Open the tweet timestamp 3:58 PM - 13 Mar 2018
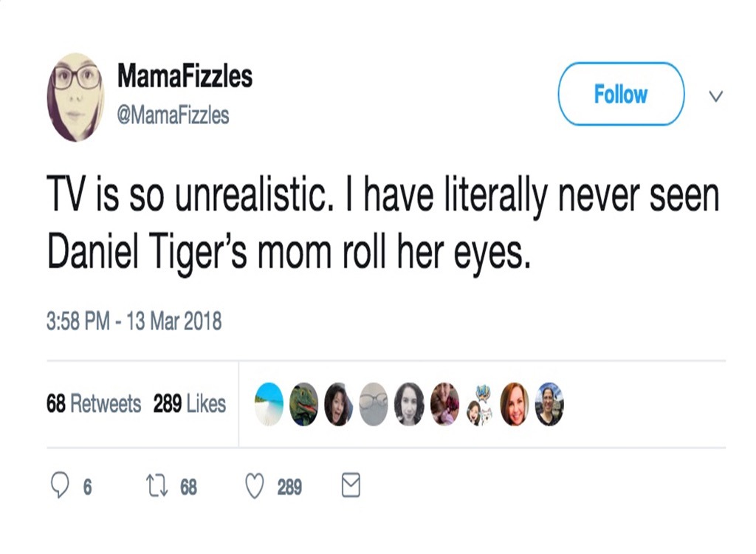 click(135, 321)
